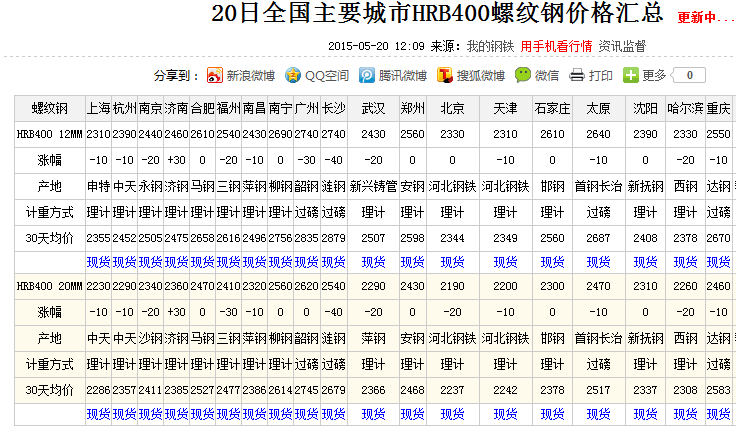736x427 pixels.
Task: Click the 新兴铸管 producer cell
Action: tap(373, 187)
